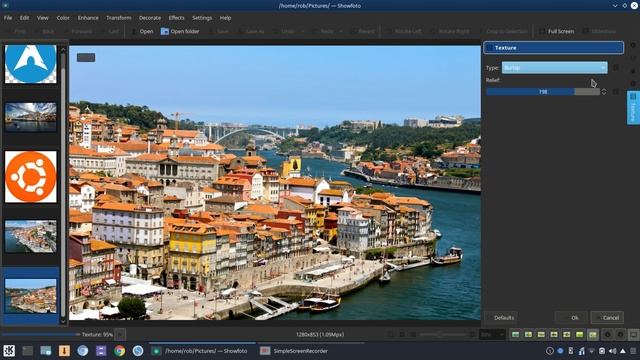Open the texture Type dropdown
Screen dimensions: 640x360
554,68
